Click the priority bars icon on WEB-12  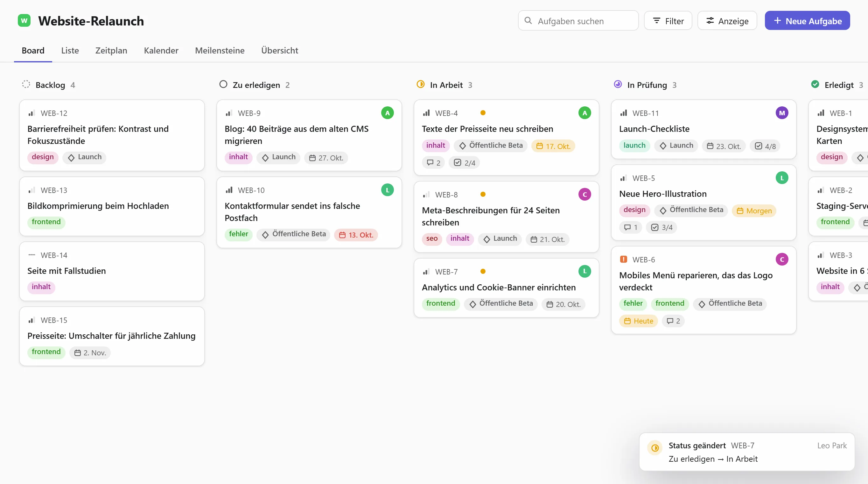31,113
